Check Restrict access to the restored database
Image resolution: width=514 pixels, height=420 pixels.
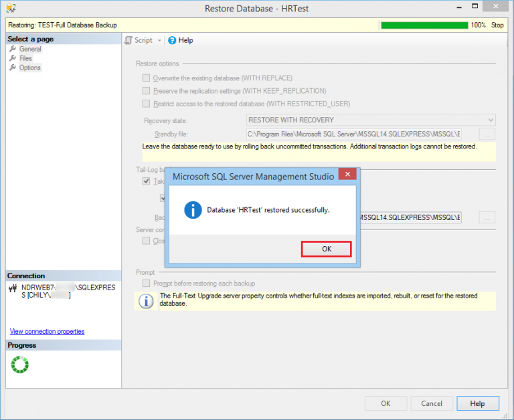click(146, 104)
